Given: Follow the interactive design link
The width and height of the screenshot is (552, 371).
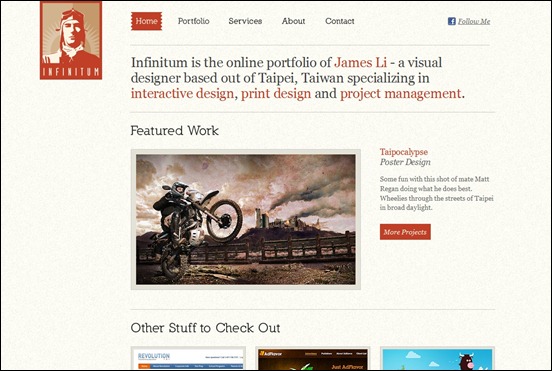Looking at the screenshot, I should click(182, 94).
